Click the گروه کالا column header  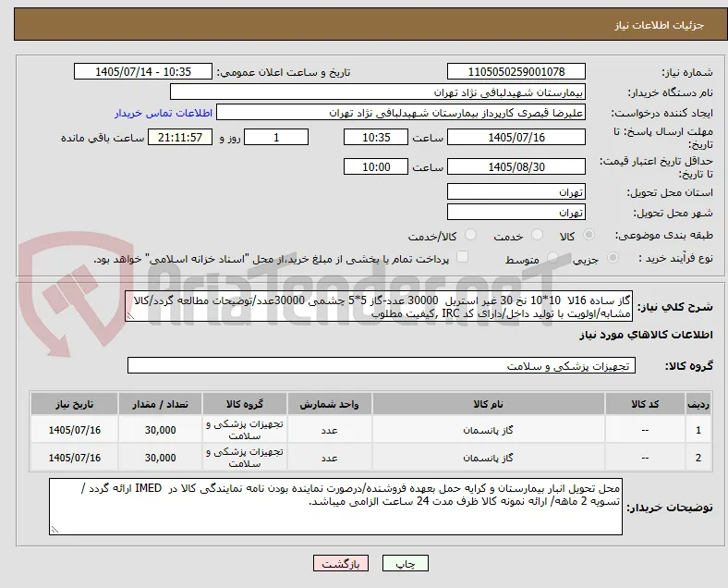pos(245,404)
